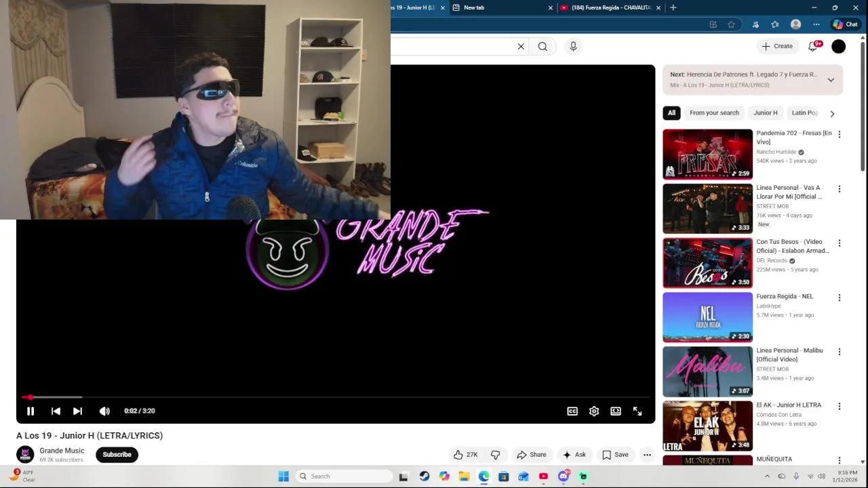Open the Ask AI button
The image size is (868, 488).
point(574,455)
